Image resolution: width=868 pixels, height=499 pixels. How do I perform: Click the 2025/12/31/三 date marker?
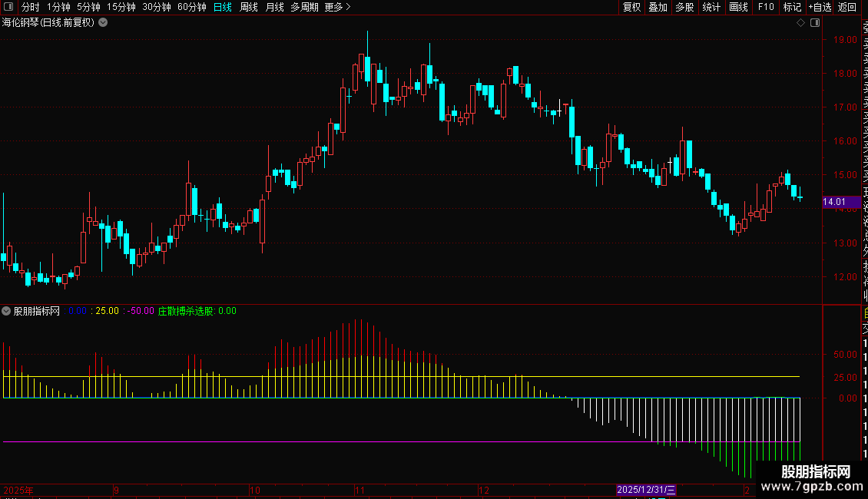(x=646, y=490)
